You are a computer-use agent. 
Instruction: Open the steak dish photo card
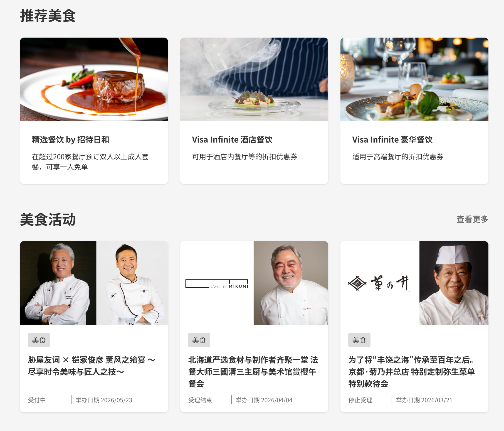pyautogui.click(x=94, y=79)
